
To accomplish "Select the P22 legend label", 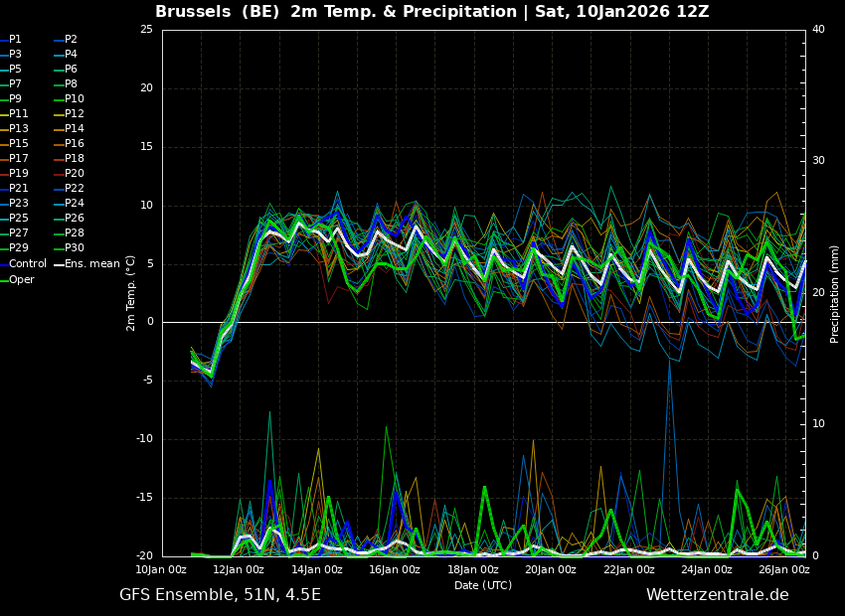I will pos(75,189).
